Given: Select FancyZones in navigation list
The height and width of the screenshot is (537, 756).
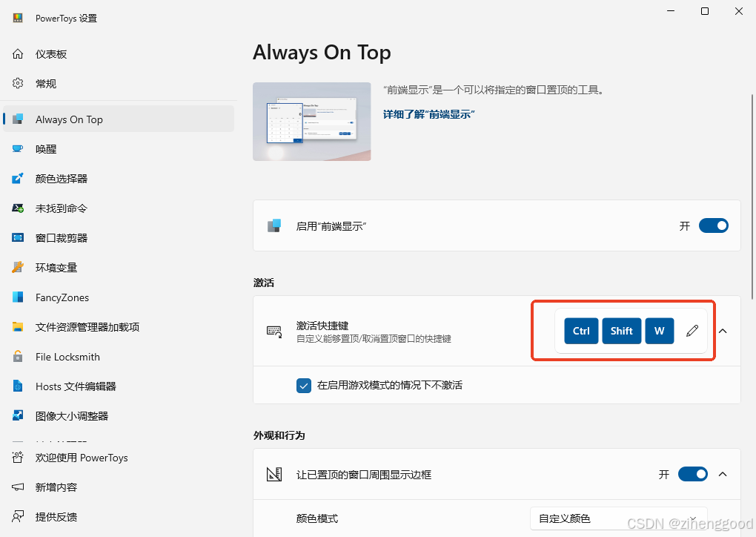Looking at the screenshot, I should 119,297.
